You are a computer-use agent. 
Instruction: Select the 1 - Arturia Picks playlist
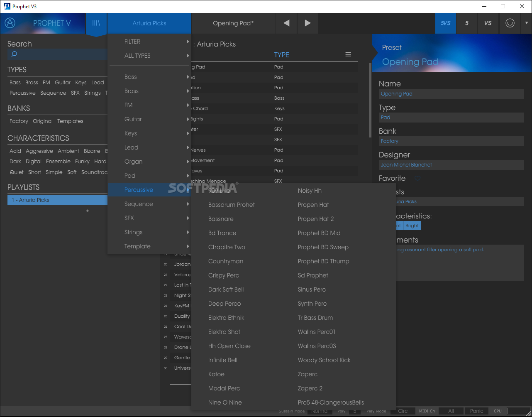click(x=57, y=200)
